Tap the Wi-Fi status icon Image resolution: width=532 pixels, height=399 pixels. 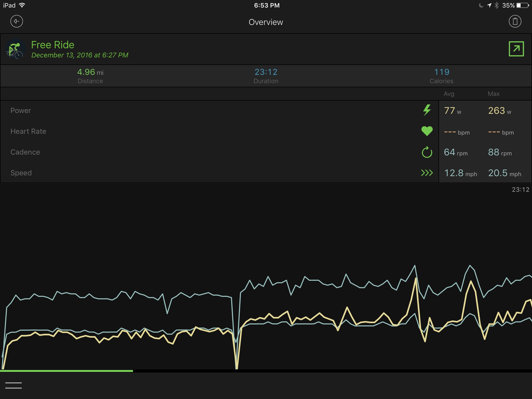22,5
